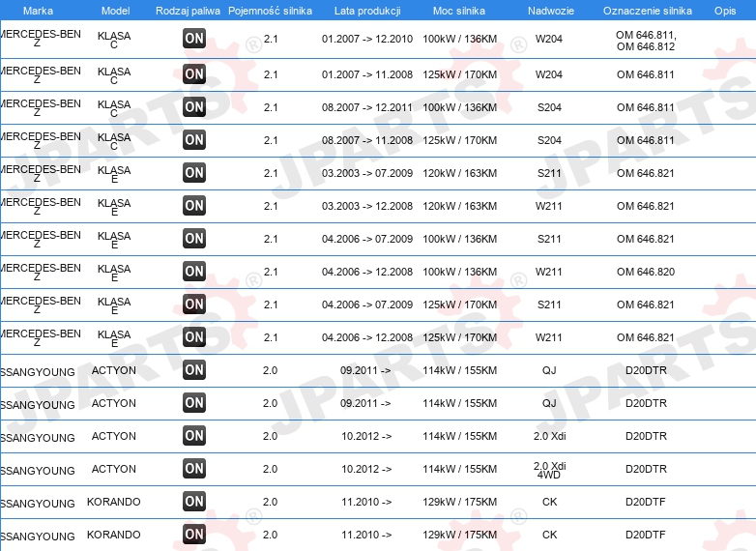This screenshot has height=551, width=756.
Task: Click ON icon in Actyon 2.0 Xdi 4WD row
Action: click(x=194, y=469)
